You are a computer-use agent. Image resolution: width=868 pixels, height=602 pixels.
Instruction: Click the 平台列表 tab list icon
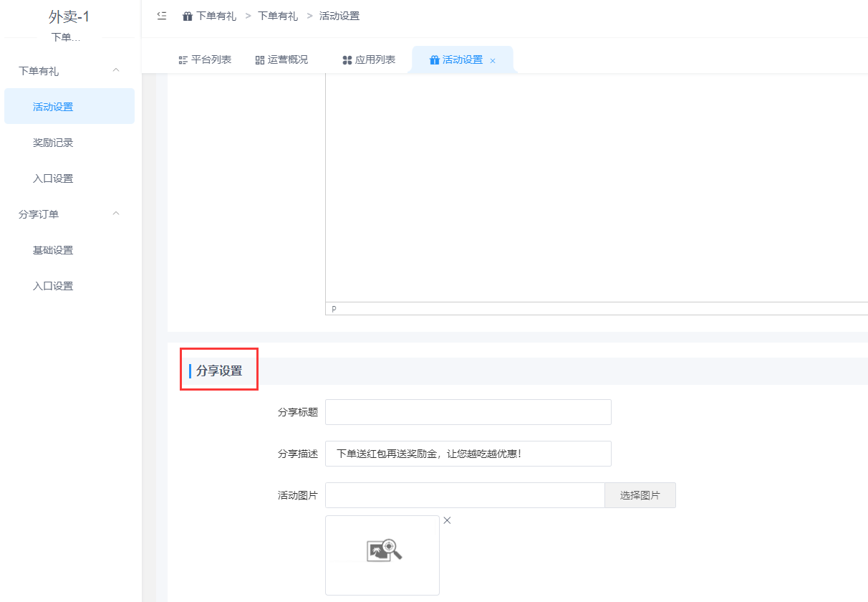pos(183,60)
